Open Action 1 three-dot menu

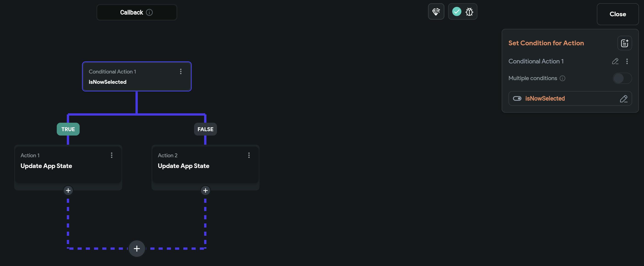(x=112, y=155)
